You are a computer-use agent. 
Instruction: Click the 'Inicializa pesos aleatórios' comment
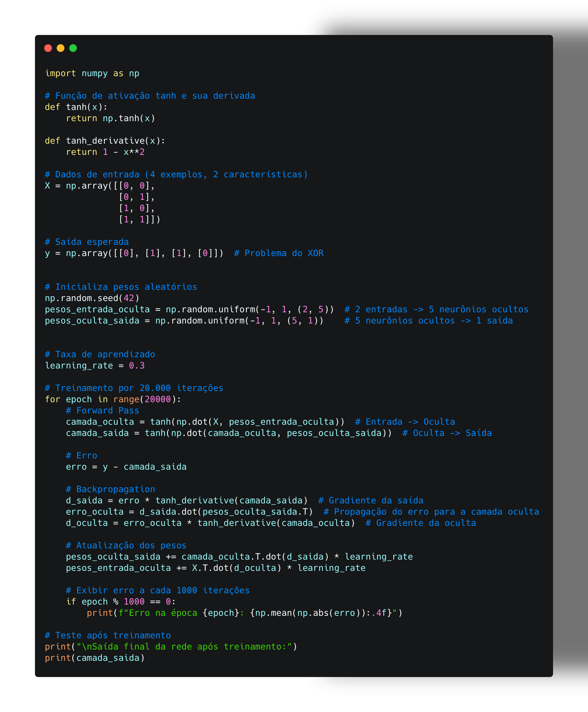coord(121,287)
